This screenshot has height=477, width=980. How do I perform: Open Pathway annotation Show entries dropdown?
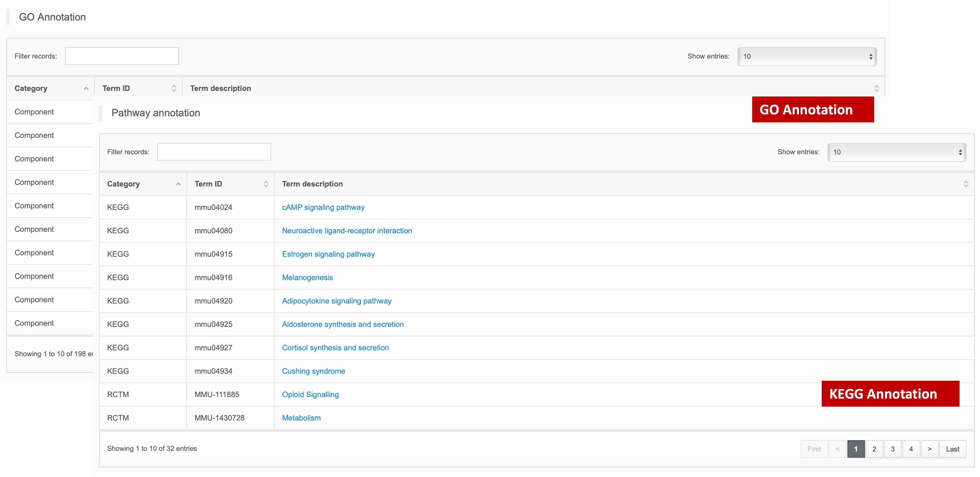point(896,152)
